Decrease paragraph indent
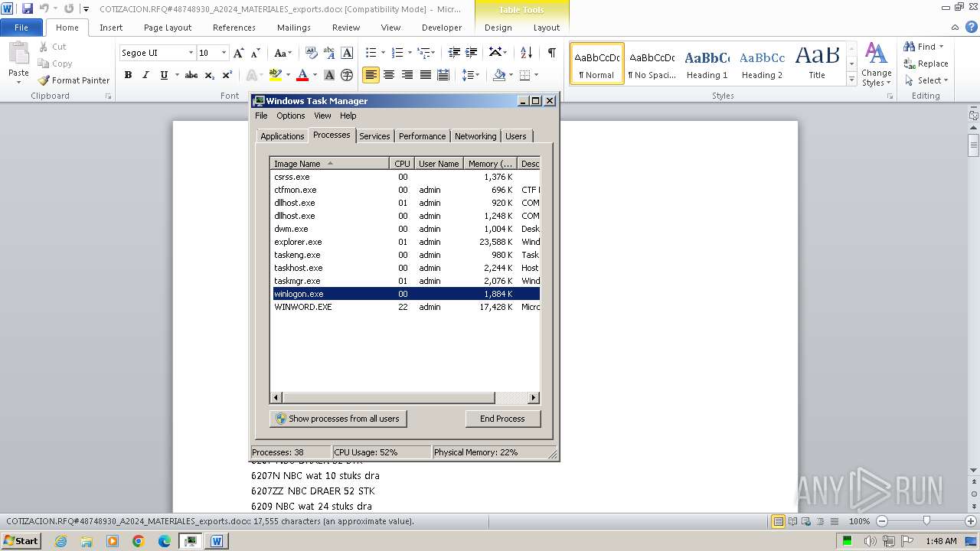 click(454, 53)
